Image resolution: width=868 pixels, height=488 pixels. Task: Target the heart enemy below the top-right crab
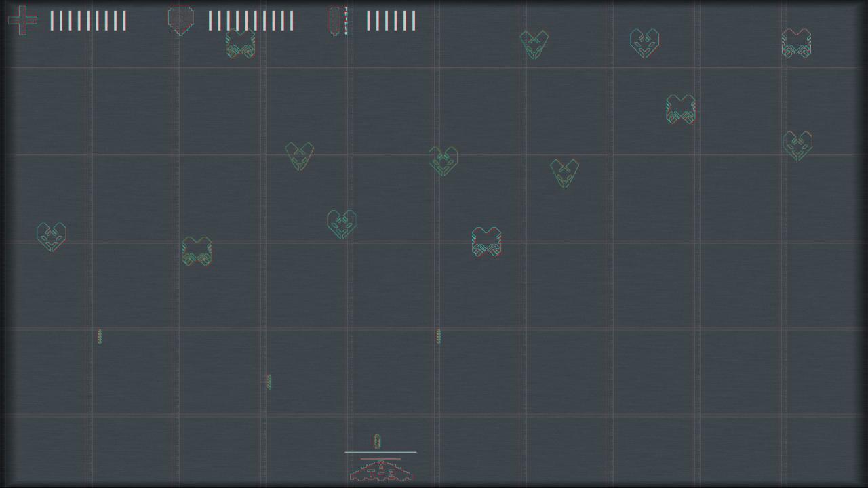point(797,146)
